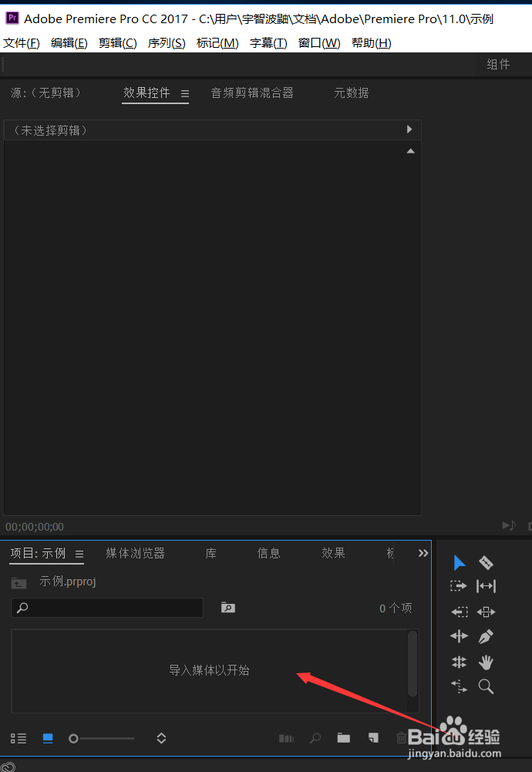Open the 媒体浏览器 tab
The width and height of the screenshot is (532, 772).
(x=136, y=554)
